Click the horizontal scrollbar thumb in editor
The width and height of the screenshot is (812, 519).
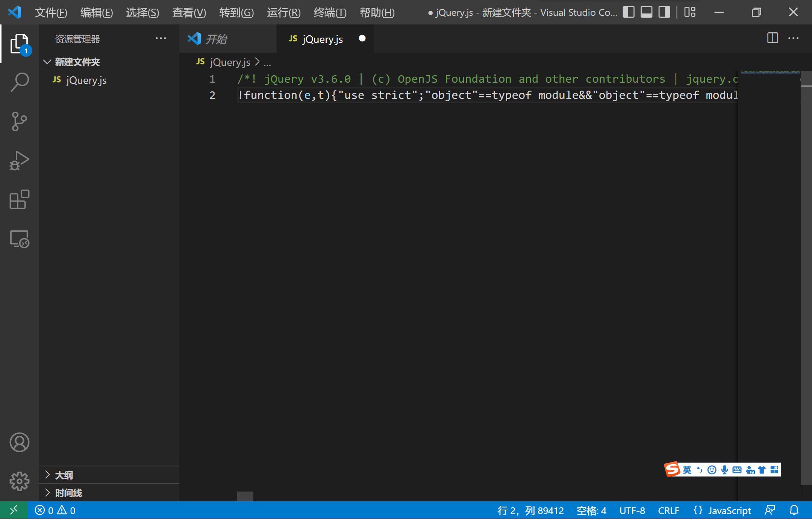245,496
